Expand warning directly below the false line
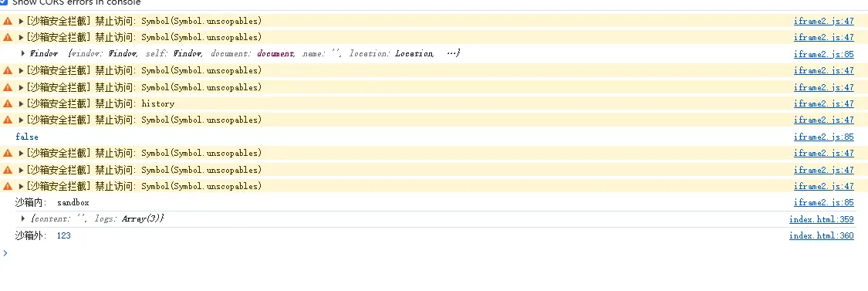 point(22,153)
